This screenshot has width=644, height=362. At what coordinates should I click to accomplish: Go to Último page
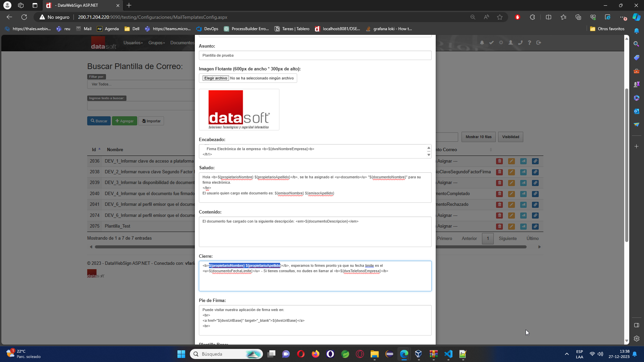pyautogui.click(x=532, y=239)
